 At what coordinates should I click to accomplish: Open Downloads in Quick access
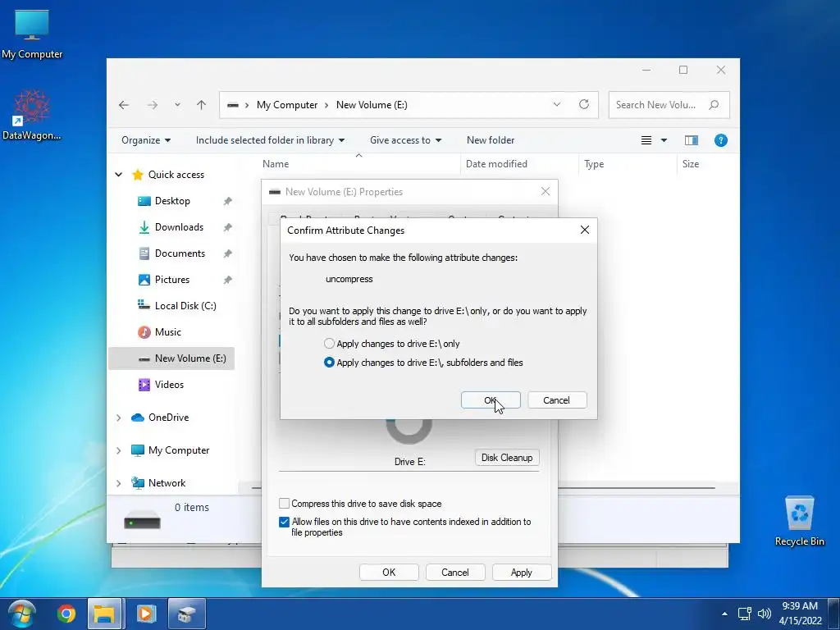pyautogui.click(x=179, y=227)
